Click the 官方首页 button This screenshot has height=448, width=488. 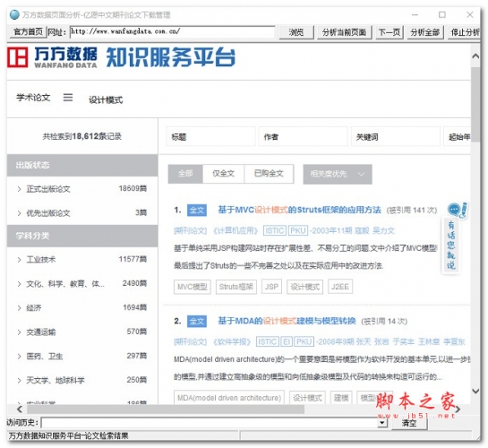pos(28,31)
